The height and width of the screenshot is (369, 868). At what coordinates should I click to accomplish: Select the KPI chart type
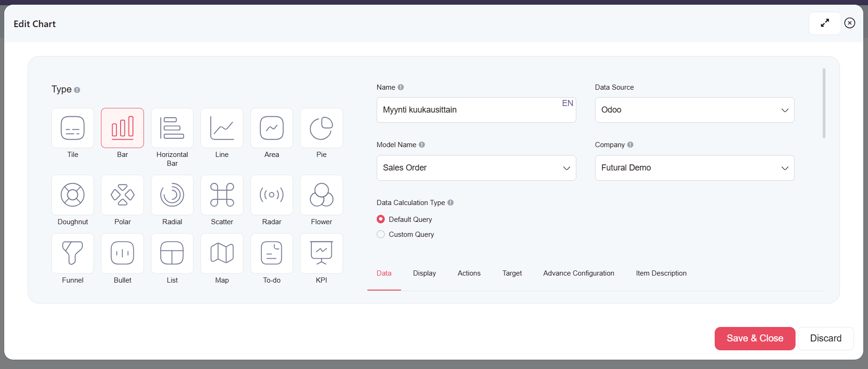(321, 253)
